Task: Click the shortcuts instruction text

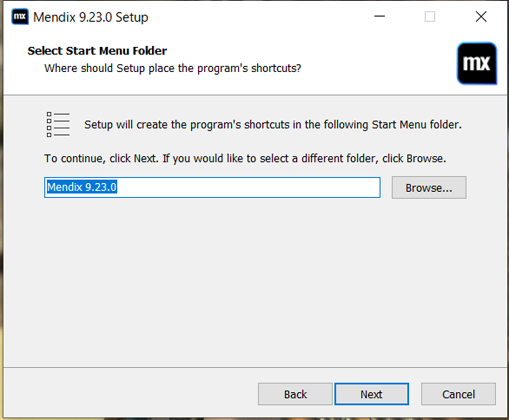Action: tap(272, 124)
